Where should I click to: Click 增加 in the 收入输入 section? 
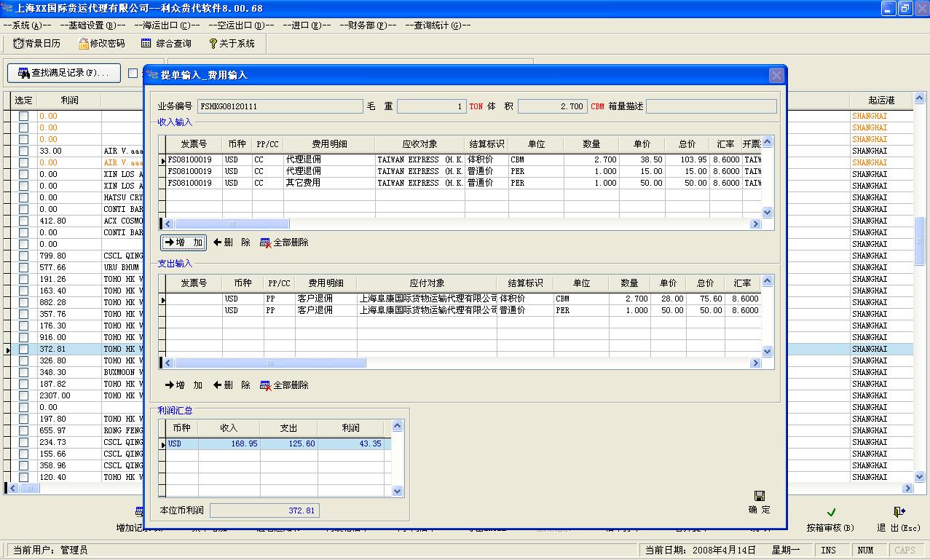[x=184, y=242]
